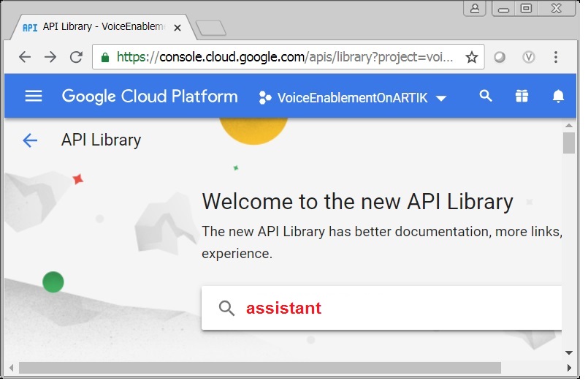Click the gray circle extension icon
This screenshot has height=381, width=588.
[500, 57]
